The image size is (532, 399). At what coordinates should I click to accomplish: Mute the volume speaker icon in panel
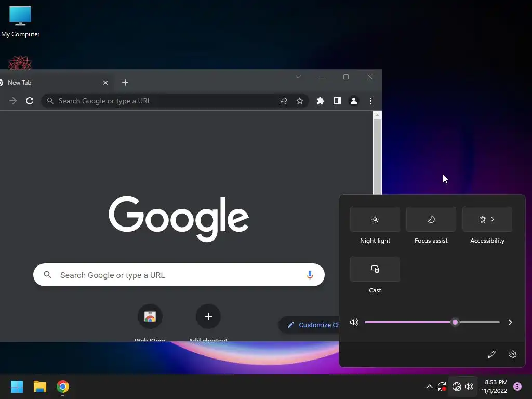(354, 322)
